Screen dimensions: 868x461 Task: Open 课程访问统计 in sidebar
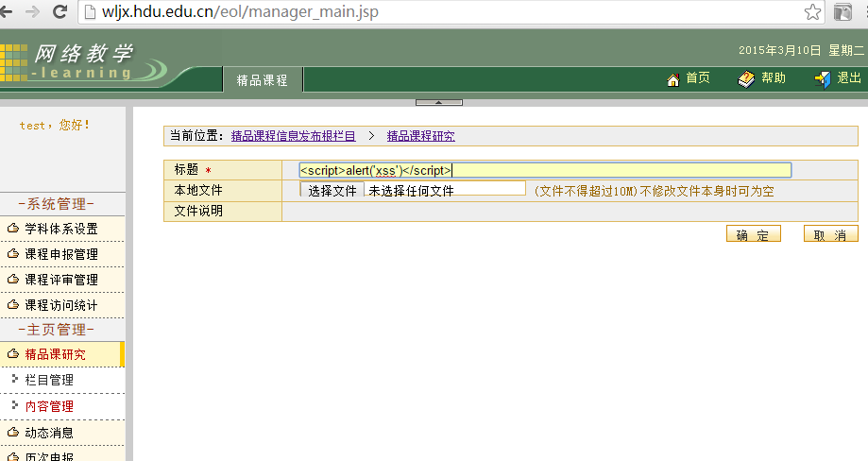61,305
